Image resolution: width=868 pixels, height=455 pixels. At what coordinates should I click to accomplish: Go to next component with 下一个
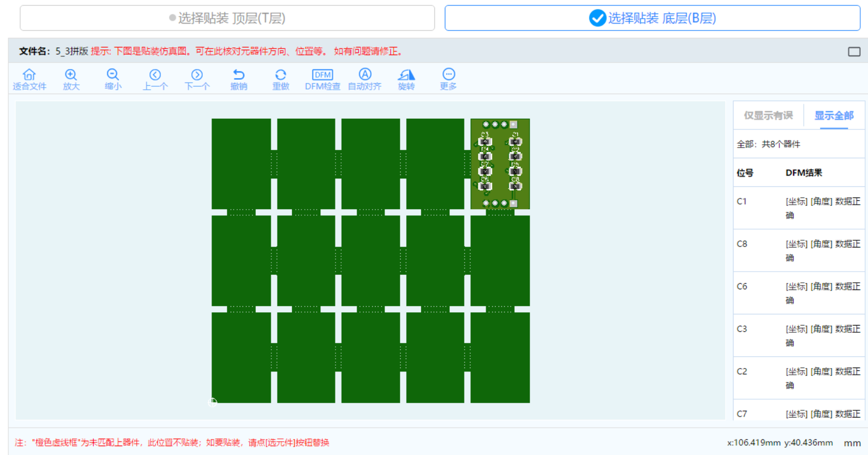[197, 79]
